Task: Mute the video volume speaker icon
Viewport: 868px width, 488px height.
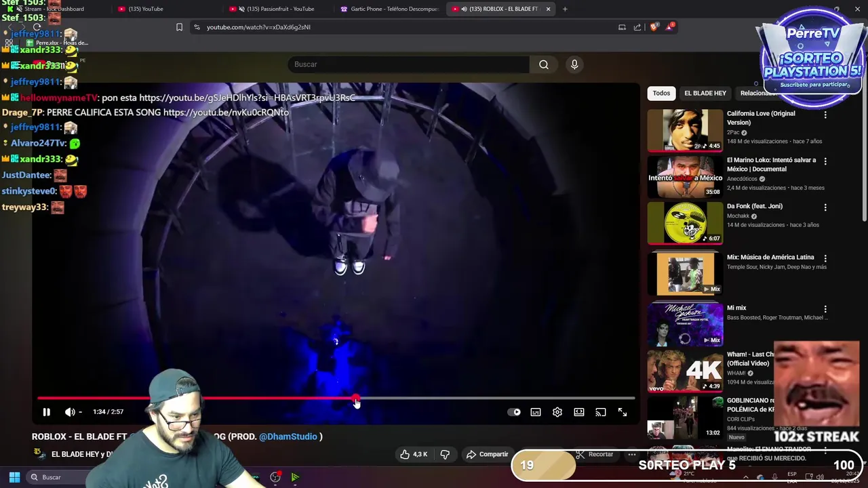Action: coord(70,412)
